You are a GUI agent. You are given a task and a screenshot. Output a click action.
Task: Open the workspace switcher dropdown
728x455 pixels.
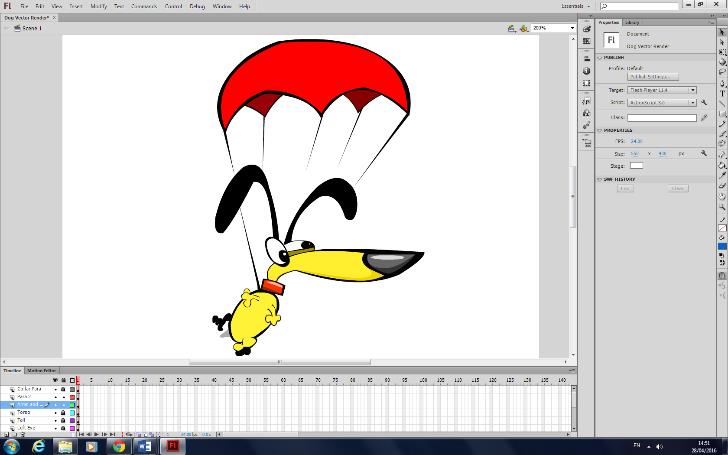(576, 6)
